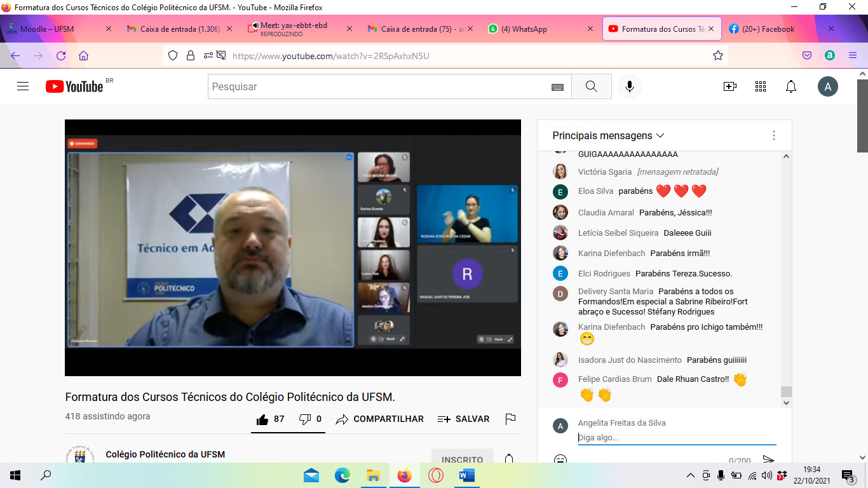Click the YouTube search magnifier button

(x=591, y=86)
